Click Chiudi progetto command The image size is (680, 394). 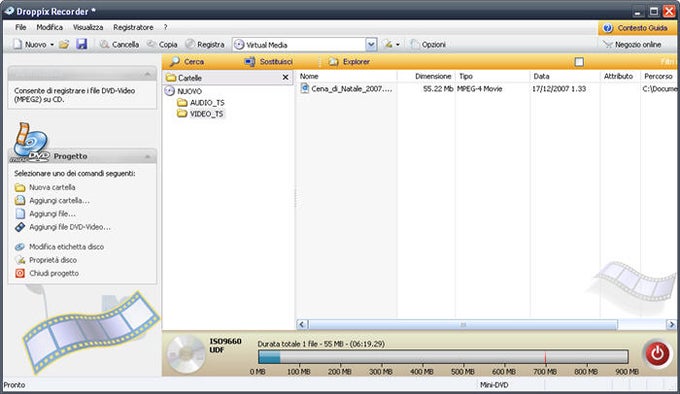click(x=47, y=273)
